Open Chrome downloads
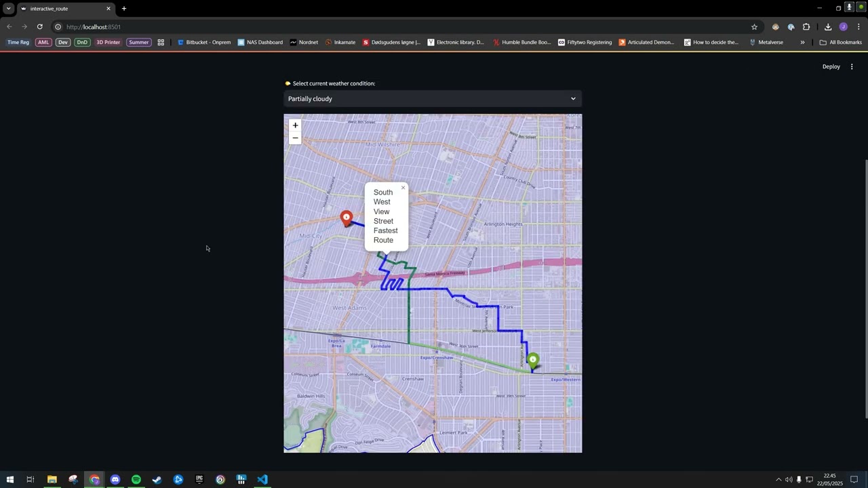 (x=828, y=27)
